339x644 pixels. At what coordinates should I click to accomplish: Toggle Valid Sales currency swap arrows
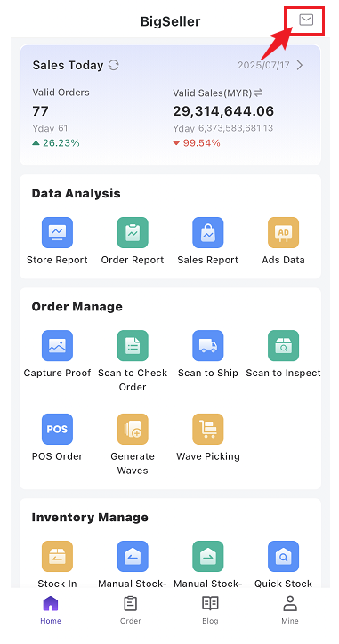coord(258,93)
